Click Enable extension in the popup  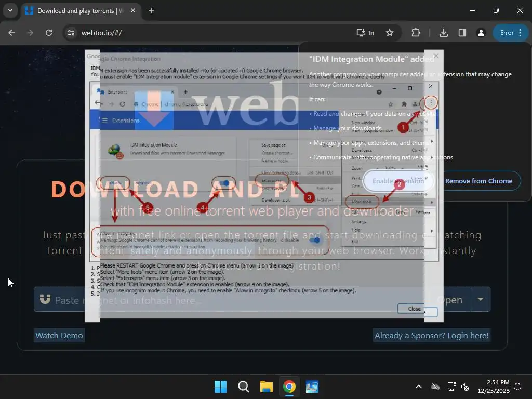point(398,181)
